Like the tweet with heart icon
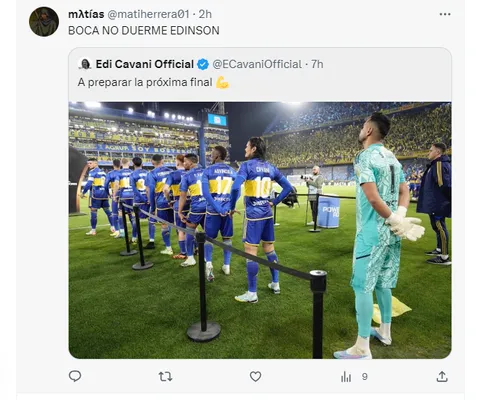This screenshot has height=400, width=479. tap(255, 377)
